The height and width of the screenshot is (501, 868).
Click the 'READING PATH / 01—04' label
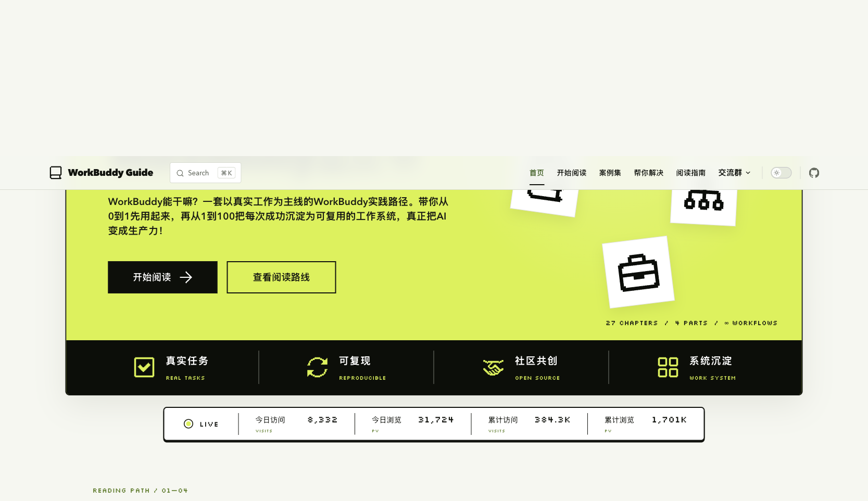[140, 491]
